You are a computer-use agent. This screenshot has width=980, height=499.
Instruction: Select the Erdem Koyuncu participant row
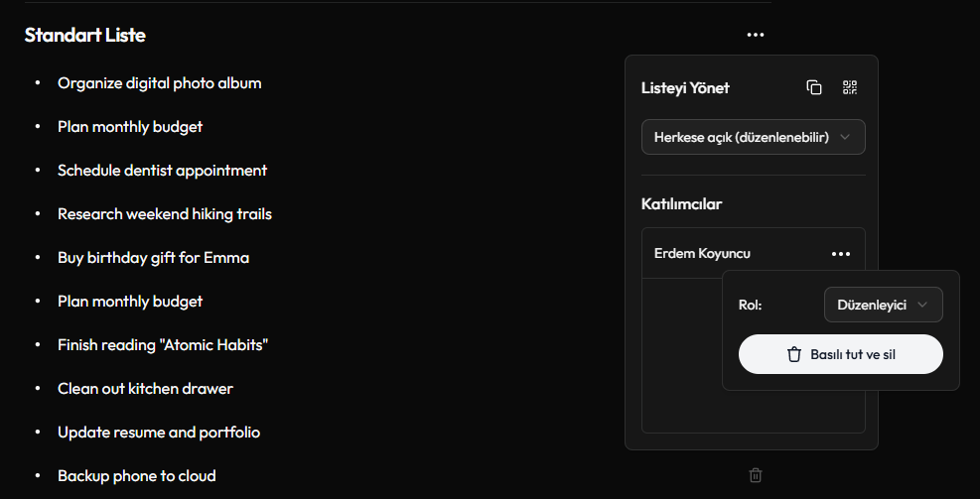[x=754, y=254]
